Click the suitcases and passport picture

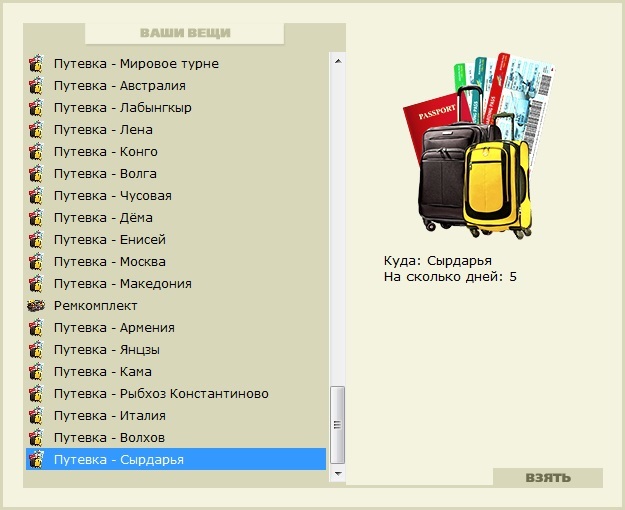(x=480, y=146)
